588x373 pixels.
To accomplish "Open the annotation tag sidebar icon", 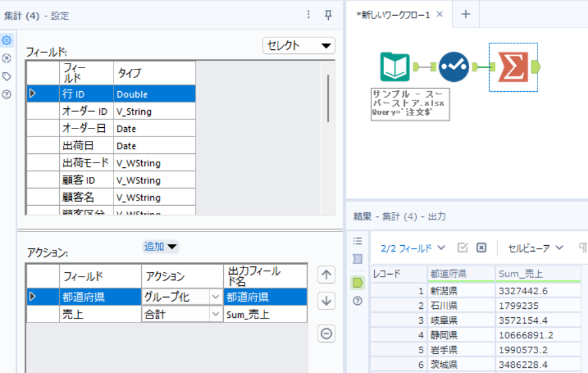I will tap(7, 77).
